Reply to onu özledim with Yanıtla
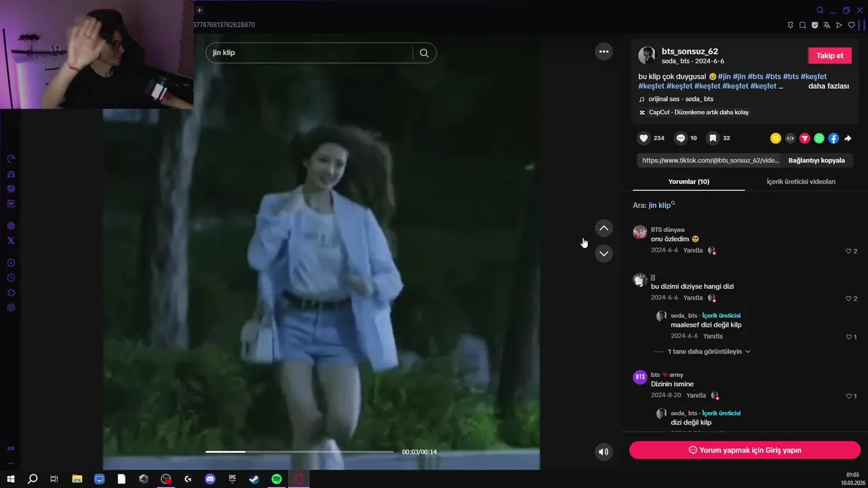Image resolution: width=868 pixels, height=488 pixels. tap(693, 250)
